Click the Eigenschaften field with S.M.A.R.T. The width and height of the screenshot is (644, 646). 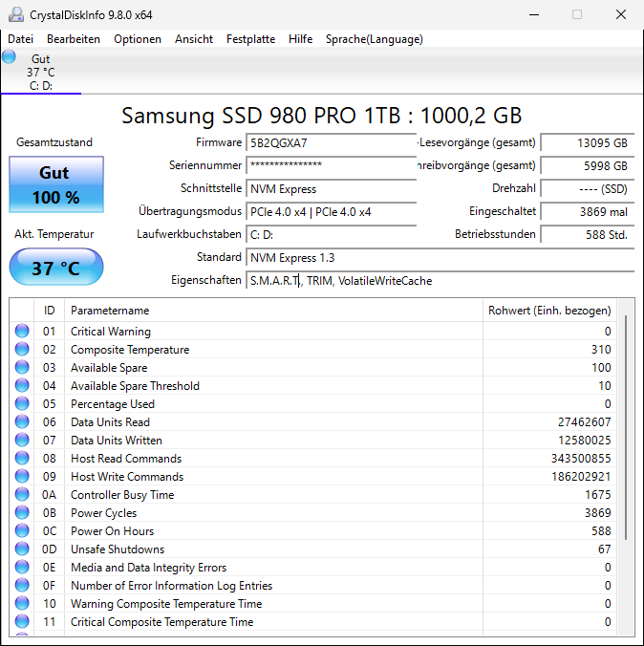pos(440,281)
